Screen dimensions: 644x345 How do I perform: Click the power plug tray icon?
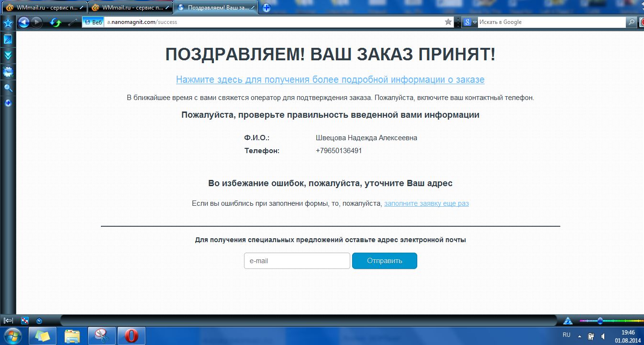tap(591, 336)
